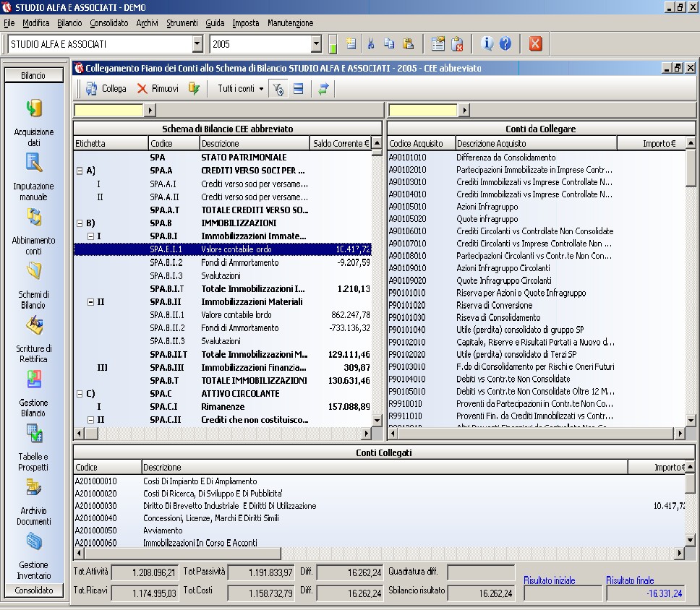
Task: Open Archivio Documenti in sidebar
Action: (x=33, y=489)
